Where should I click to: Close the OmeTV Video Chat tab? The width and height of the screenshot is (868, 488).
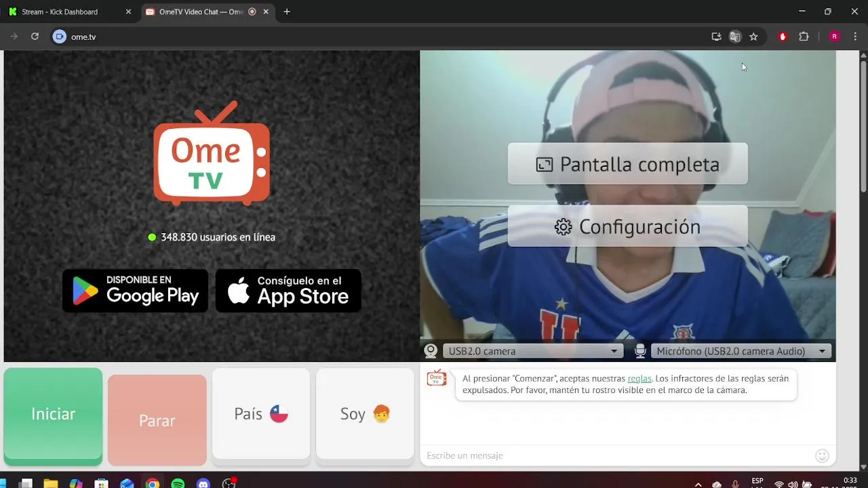pyautogui.click(x=266, y=12)
